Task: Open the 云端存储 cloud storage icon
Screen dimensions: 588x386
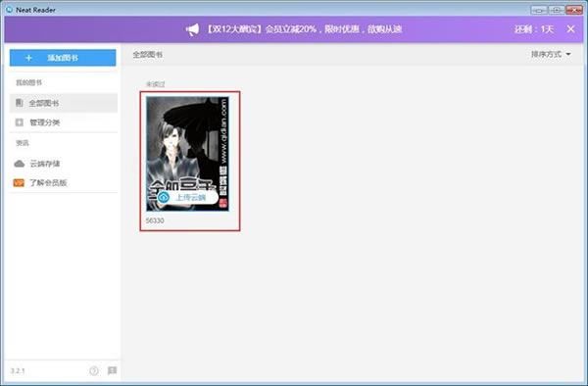Action: tap(20, 164)
